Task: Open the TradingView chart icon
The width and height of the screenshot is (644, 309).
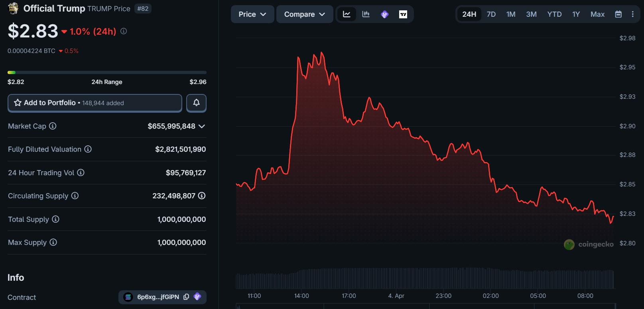Action: (403, 14)
